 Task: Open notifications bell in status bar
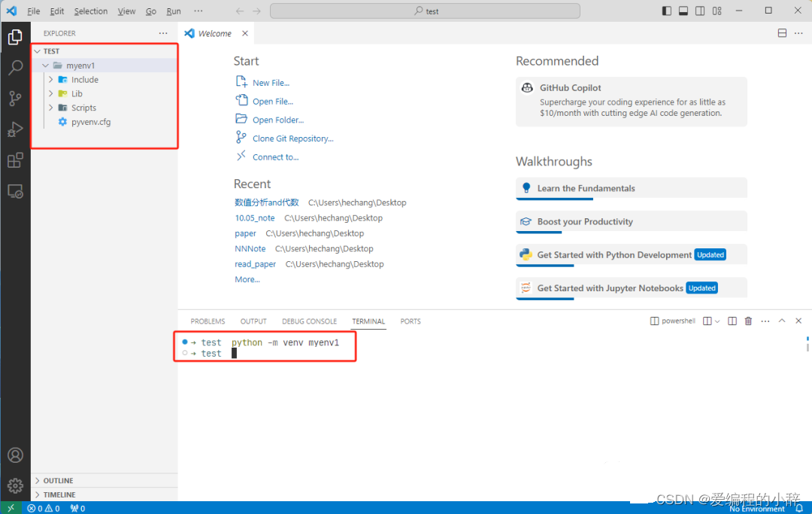point(799,509)
